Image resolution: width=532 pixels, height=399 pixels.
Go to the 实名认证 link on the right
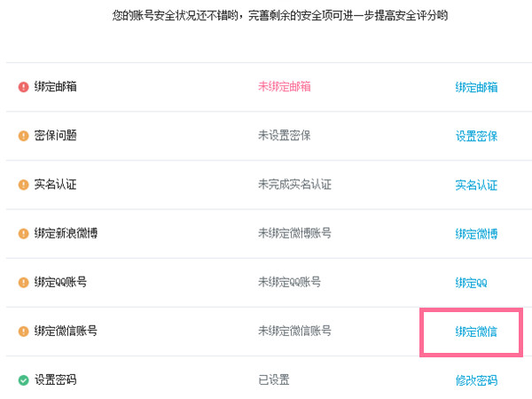click(x=476, y=184)
